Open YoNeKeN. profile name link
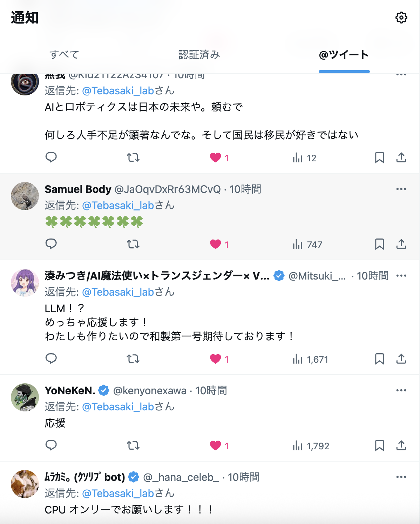420x524 pixels. pos(70,390)
